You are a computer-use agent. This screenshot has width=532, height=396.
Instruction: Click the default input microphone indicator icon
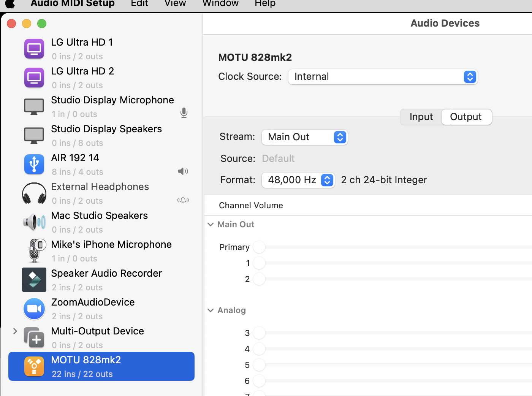(184, 113)
